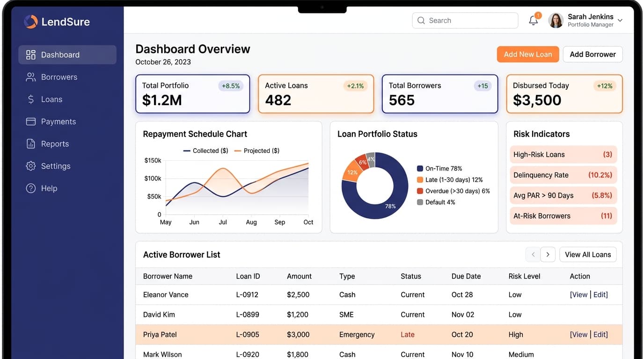Open the Settings menu item
Screen dimensions: 644x359
67,166
